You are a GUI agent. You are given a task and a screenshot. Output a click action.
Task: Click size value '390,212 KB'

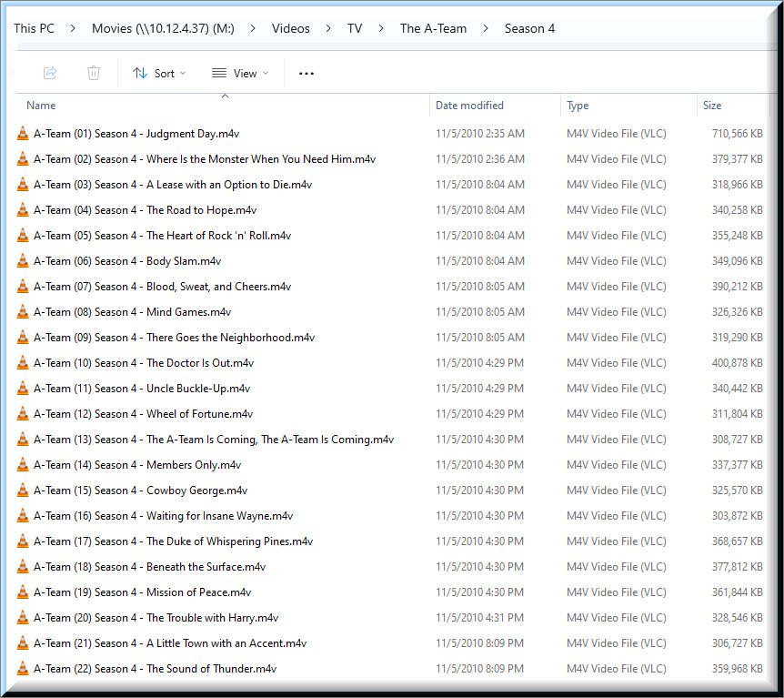tap(738, 287)
